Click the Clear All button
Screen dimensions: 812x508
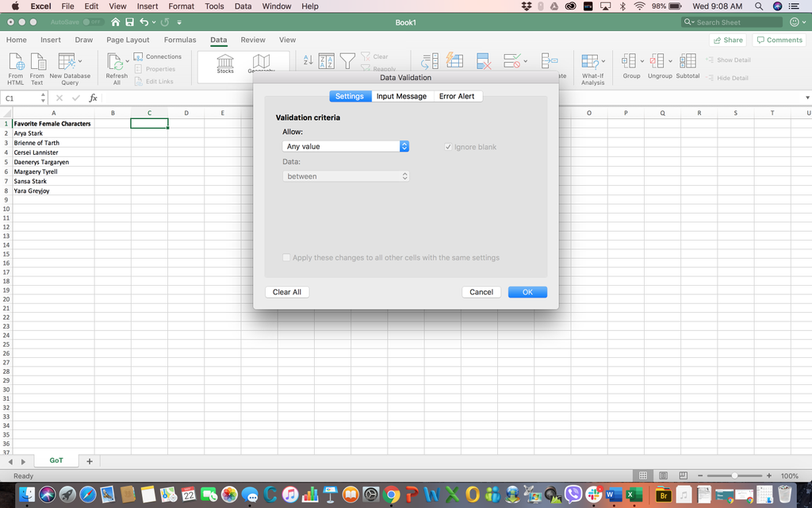pos(286,291)
